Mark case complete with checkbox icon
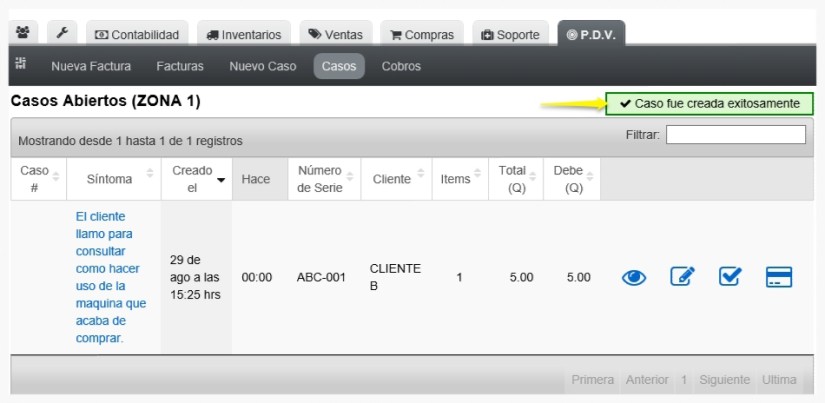 coord(730,277)
